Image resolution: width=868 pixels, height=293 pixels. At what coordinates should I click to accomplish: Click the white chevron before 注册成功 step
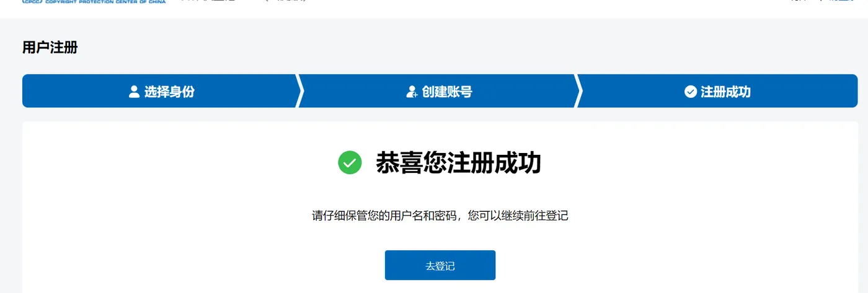[579, 91]
